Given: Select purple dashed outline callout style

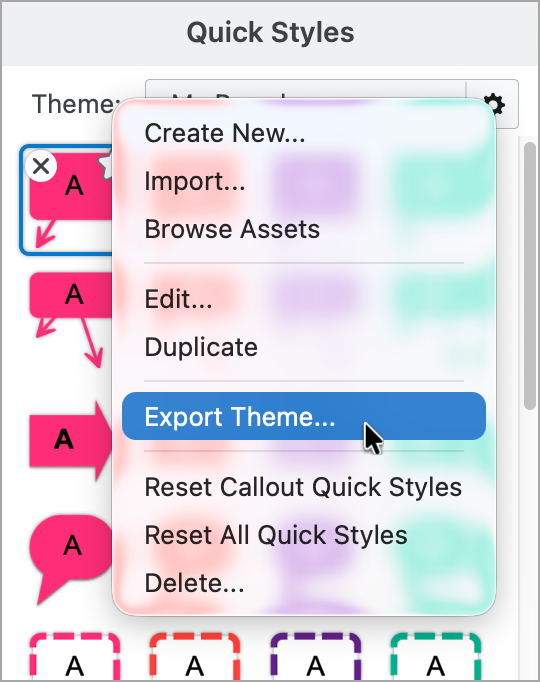Looking at the screenshot, I should (x=315, y=657).
